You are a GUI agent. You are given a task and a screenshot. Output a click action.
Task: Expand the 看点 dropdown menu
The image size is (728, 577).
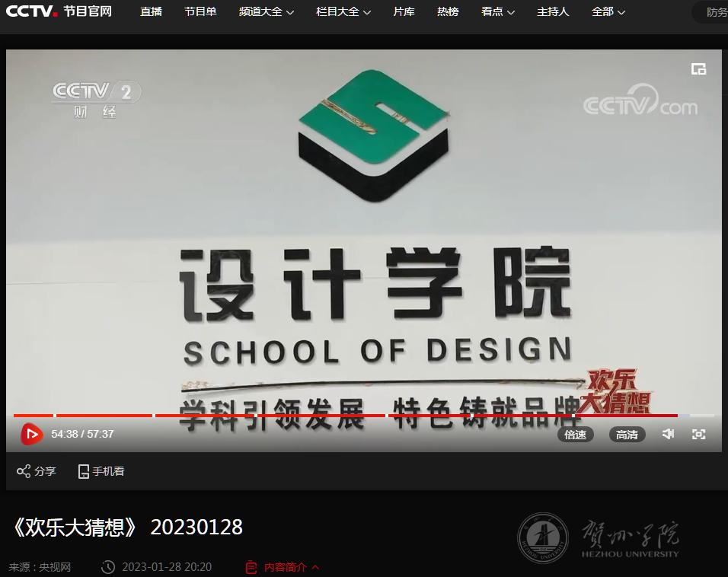point(498,12)
